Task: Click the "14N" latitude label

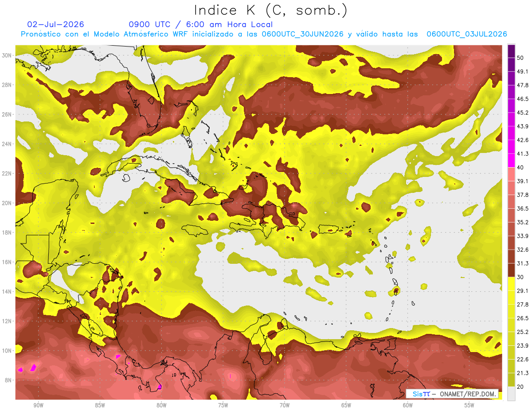Action: 7,291
